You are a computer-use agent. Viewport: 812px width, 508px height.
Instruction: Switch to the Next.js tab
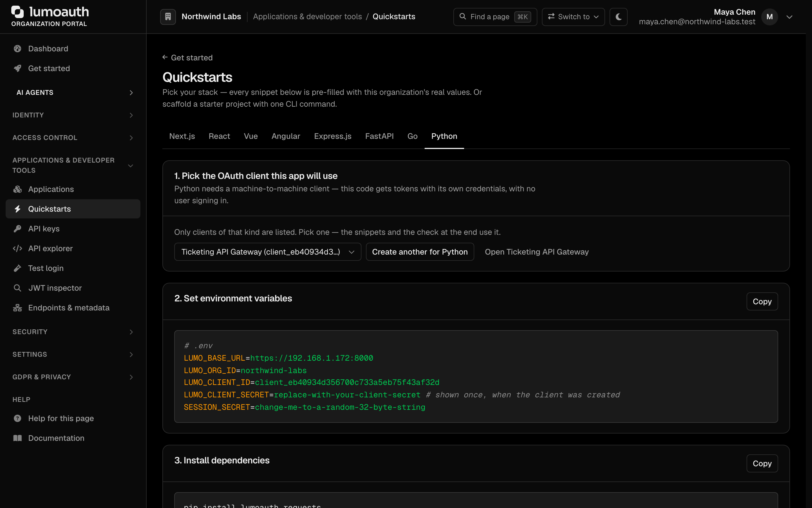click(182, 136)
